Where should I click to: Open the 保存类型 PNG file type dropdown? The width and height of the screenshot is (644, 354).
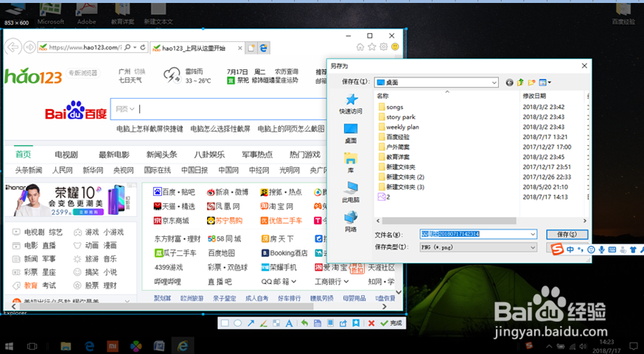tap(533, 247)
